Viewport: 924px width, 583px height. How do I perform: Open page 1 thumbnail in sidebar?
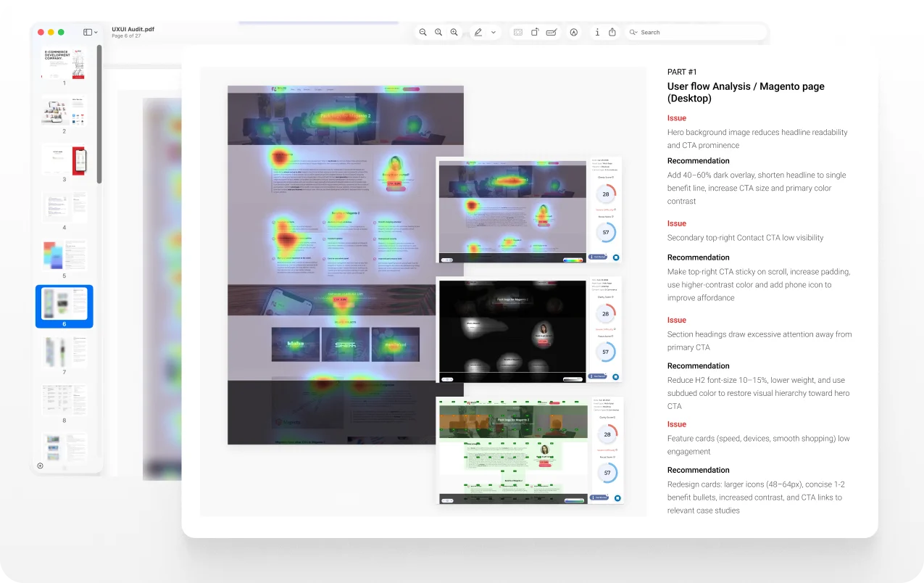coord(64,64)
